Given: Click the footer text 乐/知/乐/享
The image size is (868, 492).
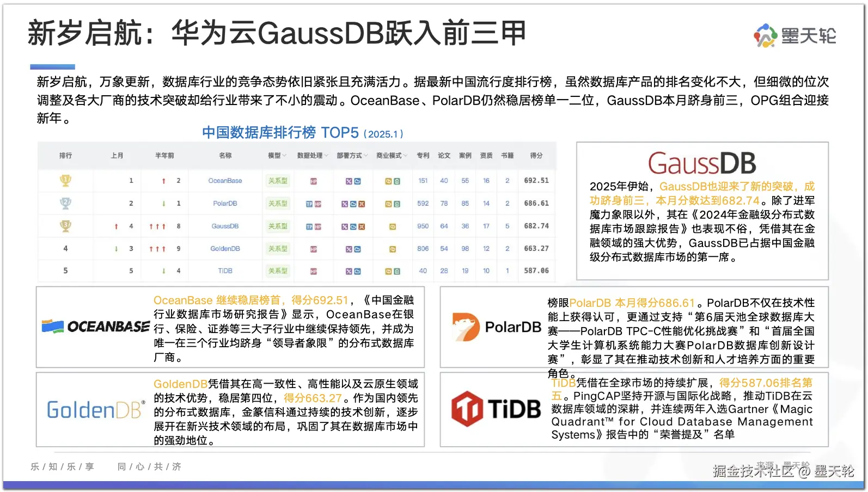Looking at the screenshot, I should point(62,466).
